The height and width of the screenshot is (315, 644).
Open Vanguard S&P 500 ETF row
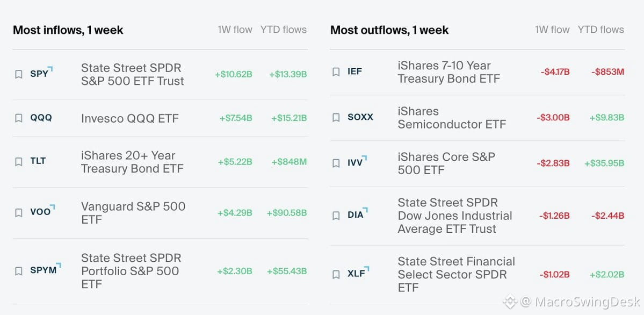(x=160, y=213)
